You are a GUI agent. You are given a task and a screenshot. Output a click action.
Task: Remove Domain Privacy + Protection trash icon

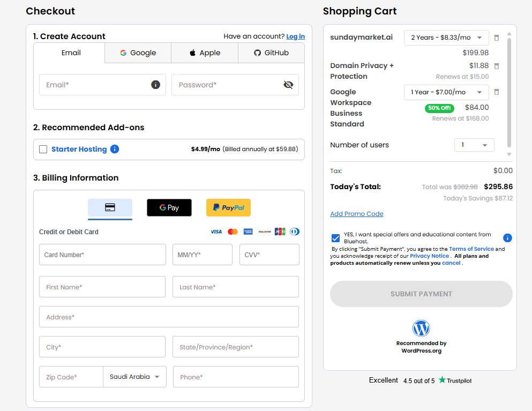(x=497, y=66)
